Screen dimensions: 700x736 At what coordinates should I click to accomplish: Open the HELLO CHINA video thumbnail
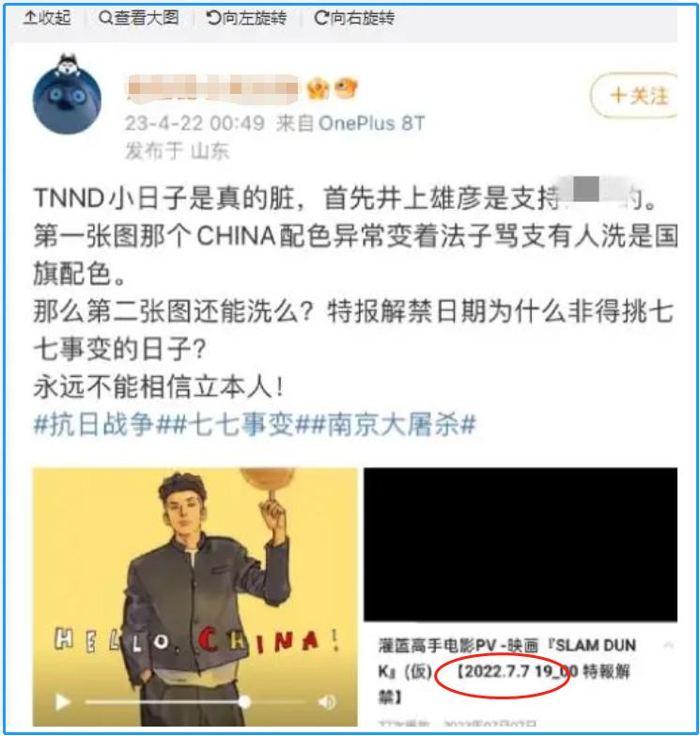pyautogui.click(x=195, y=597)
